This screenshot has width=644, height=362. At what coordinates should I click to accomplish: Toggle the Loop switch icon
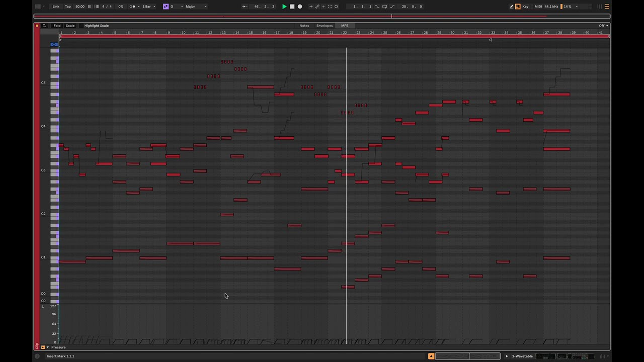(x=384, y=7)
